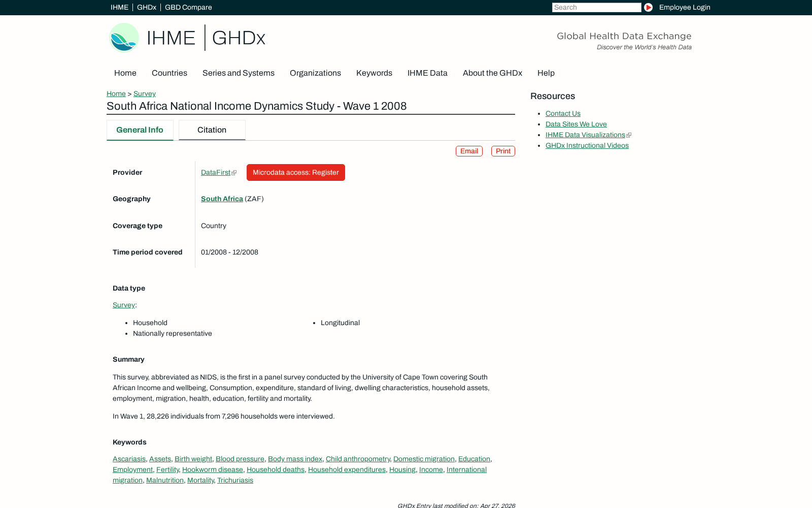Click the Nationally representative list item
This screenshot has height=508, width=812.
(173, 334)
